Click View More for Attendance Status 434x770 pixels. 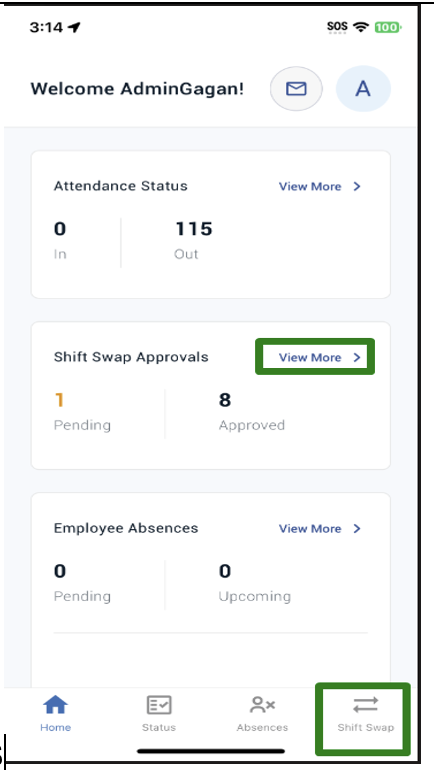tap(310, 186)
